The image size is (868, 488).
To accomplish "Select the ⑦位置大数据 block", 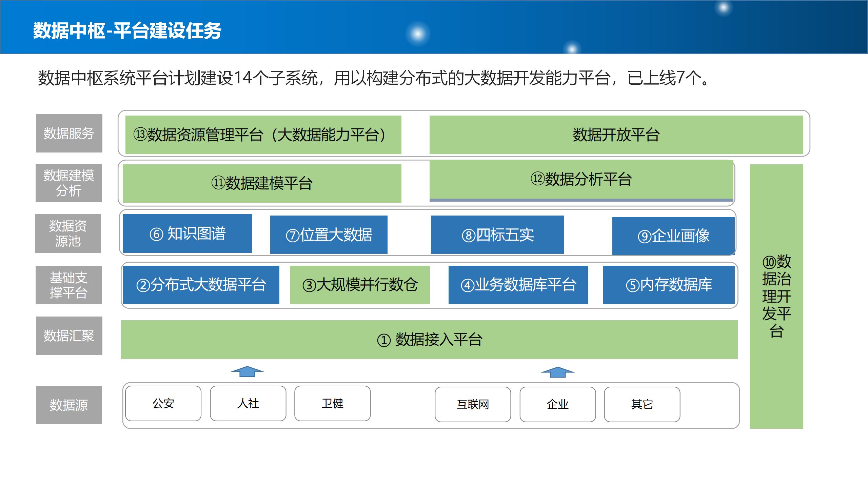I will point(329,235).
